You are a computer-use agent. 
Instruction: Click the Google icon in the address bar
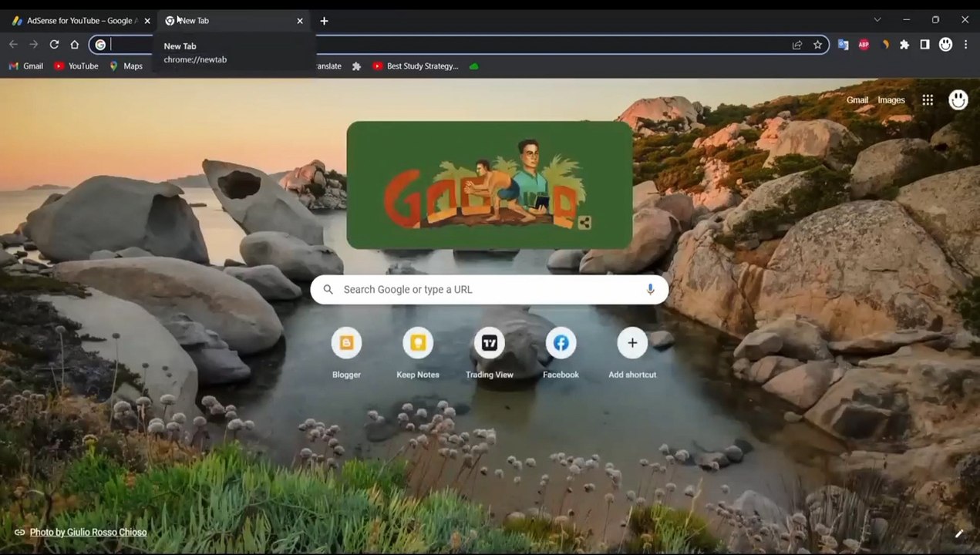[100, 45]
